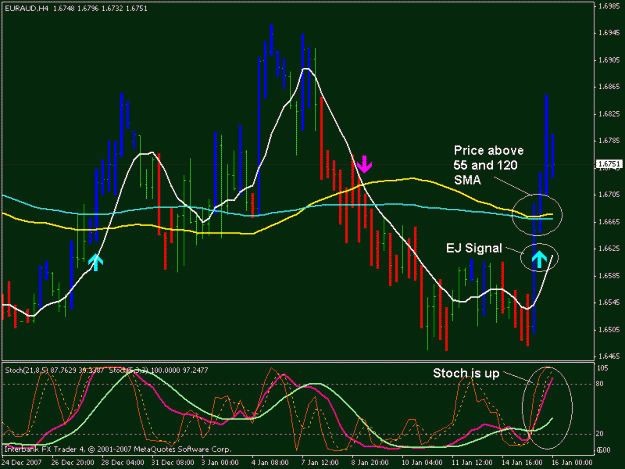
Task: Click price axis level 1.6865
Action: pos(609,86)
